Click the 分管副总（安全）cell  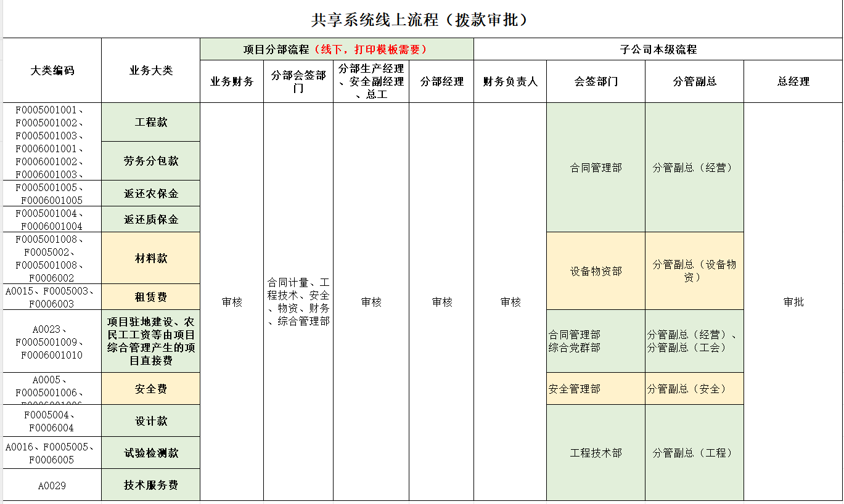694,389
